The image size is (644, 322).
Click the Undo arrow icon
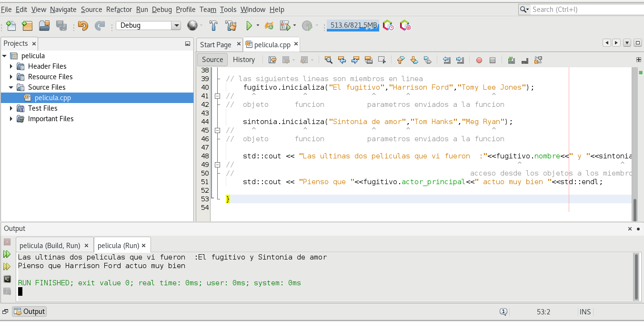click(83, 26)
